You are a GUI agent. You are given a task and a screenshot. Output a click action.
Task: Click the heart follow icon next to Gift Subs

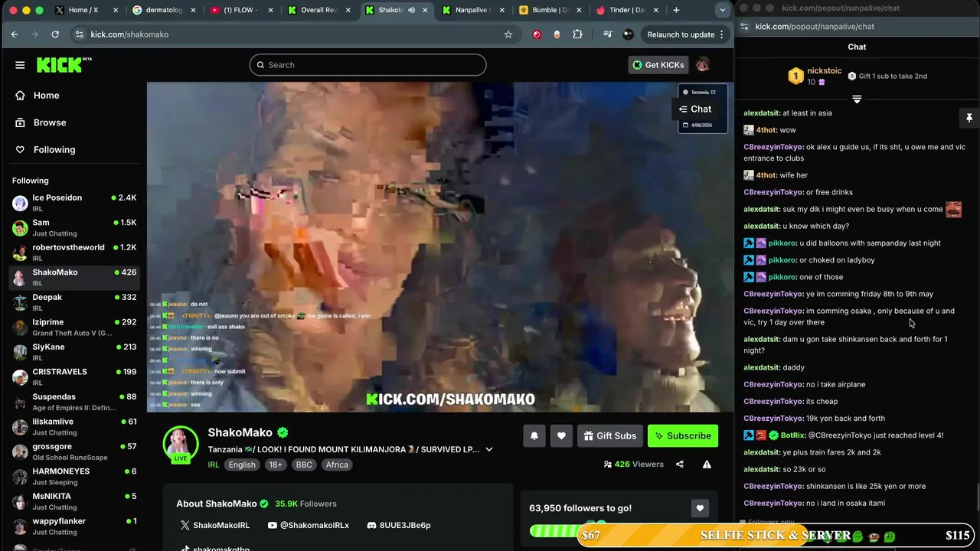pyautogui.click(x=561, y=435)
